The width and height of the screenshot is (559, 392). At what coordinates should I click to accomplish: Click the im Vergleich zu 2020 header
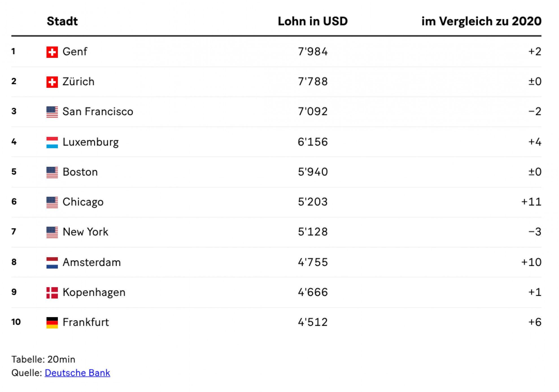click(481, 21)
